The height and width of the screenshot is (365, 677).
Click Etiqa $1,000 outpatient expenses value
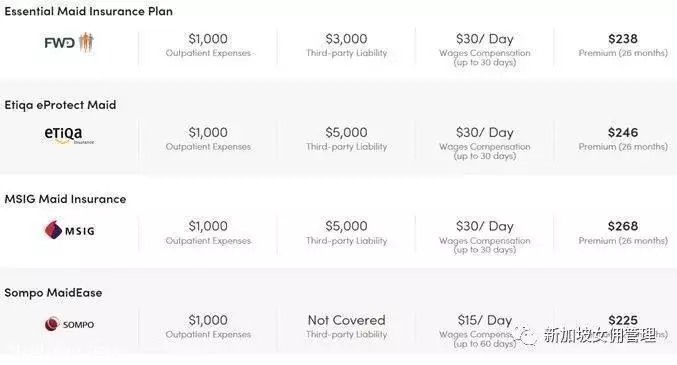tap(208, 133)
